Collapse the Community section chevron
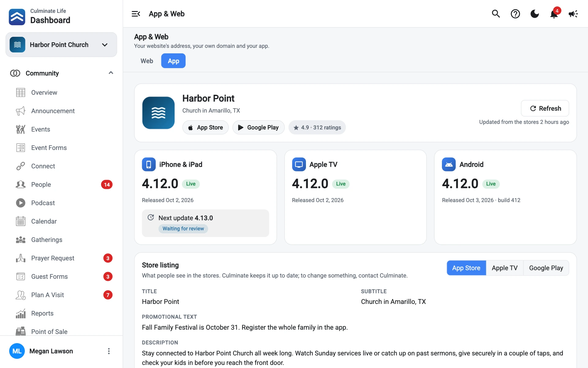The width and height of the screenshot is (588, 368). tap(111, 73)
